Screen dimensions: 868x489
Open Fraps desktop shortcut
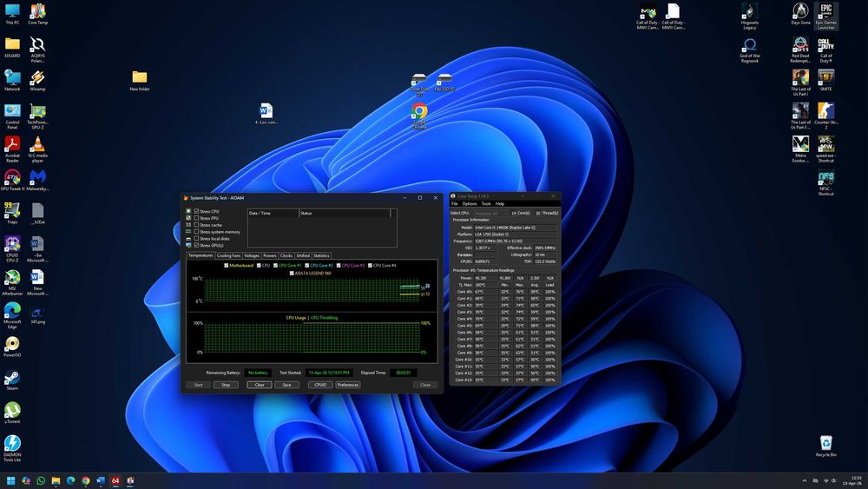pos(12,214)
